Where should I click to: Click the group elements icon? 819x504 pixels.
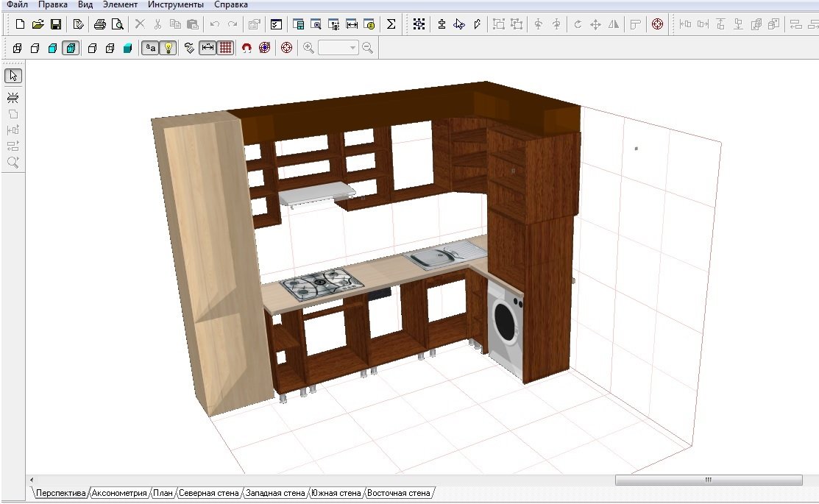pyautogui.click(x=499, y=24)
